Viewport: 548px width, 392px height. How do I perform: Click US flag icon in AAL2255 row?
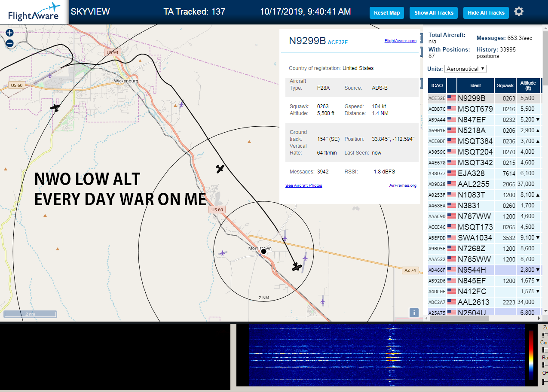tap(452, 184)
